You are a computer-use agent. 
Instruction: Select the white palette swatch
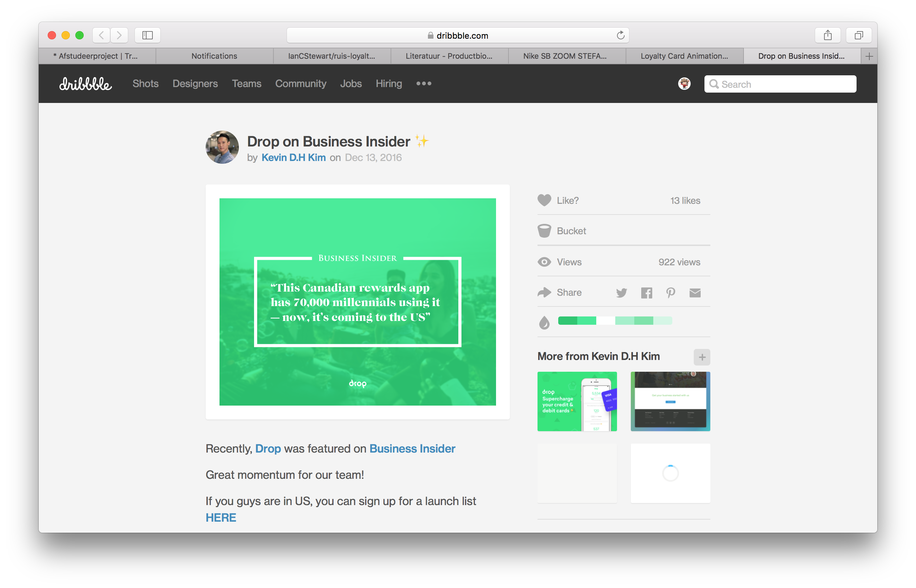(x=606, y=321)
